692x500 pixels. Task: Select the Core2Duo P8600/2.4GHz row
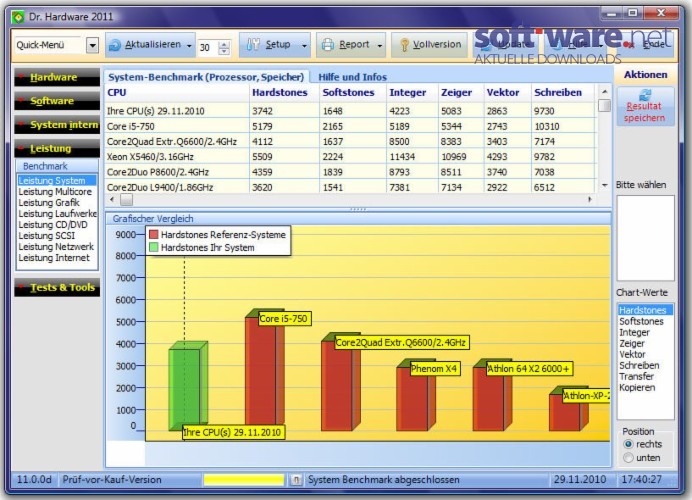point(350,172)
